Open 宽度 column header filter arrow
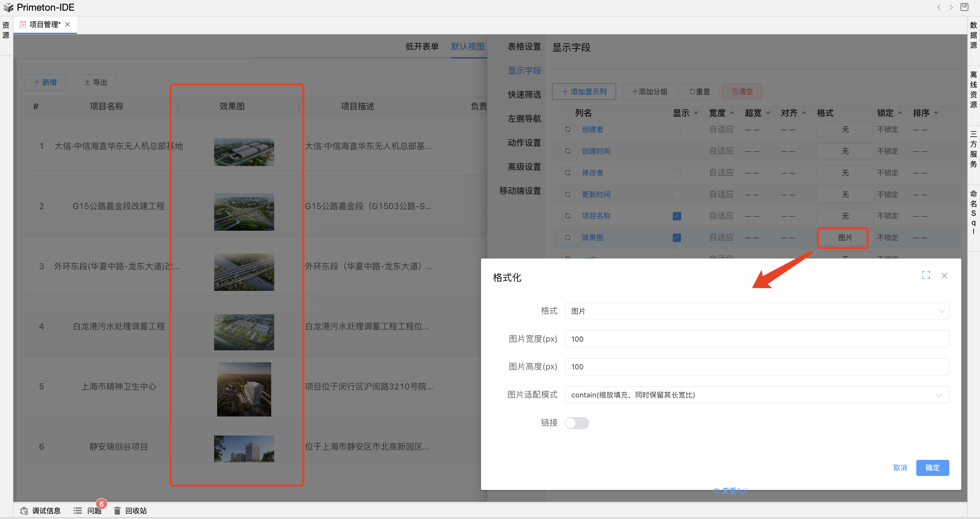Screen dimensions: 980x519 tap(732, 113)
